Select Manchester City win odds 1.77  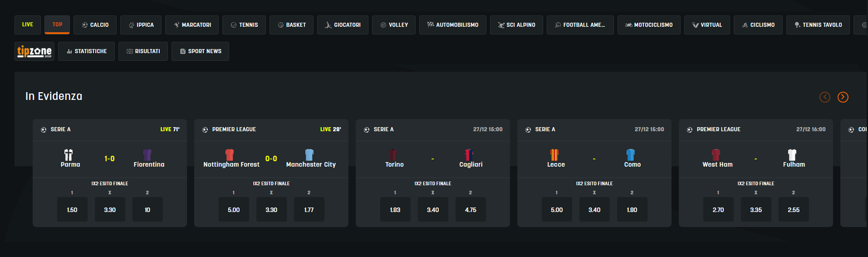[309, 209]
